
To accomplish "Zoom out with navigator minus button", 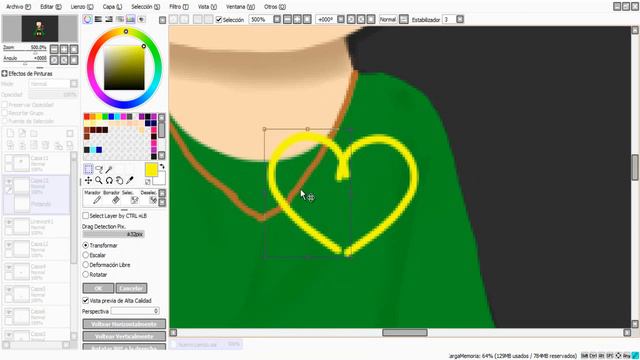I will tap(54, 49).
